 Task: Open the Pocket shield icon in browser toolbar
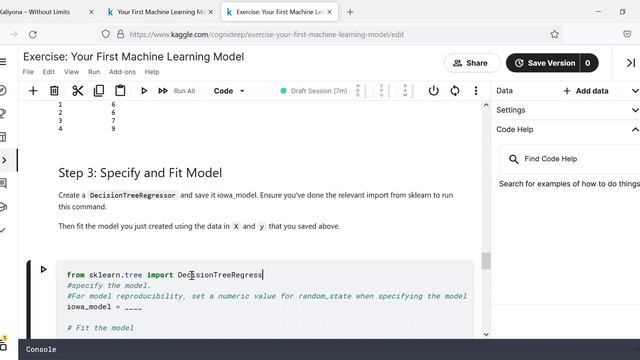pyautogui.click(x=627, y=34)
